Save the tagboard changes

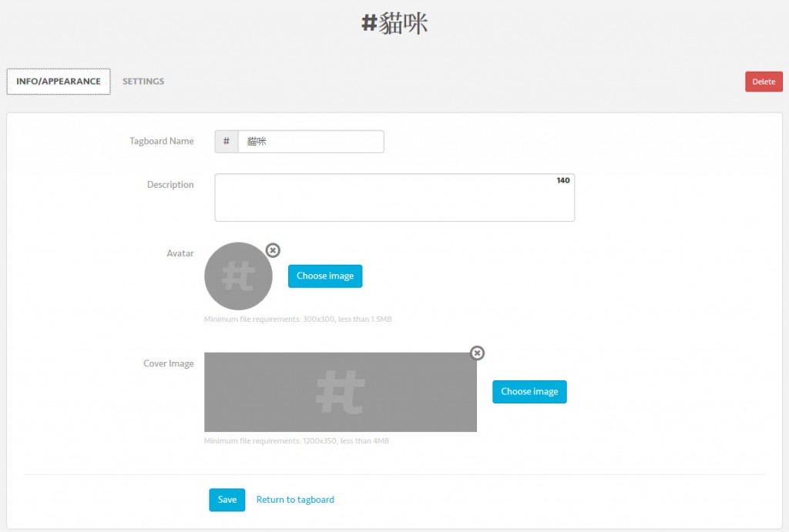point(227,500)
